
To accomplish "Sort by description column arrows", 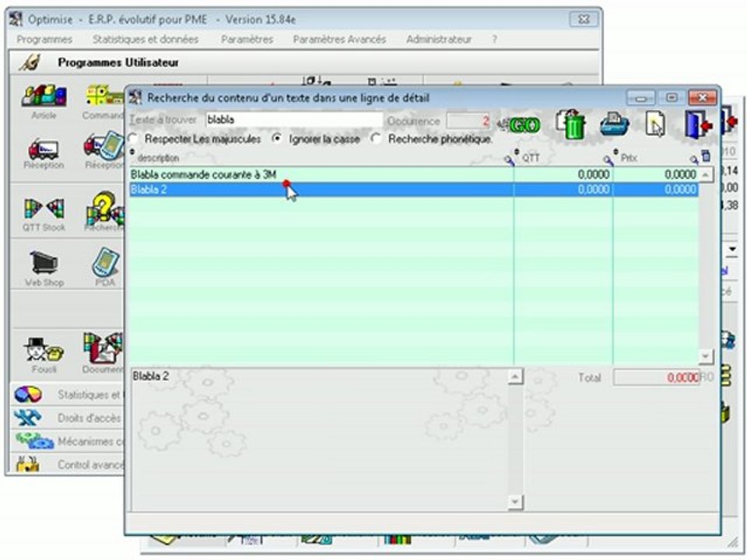I will [x=132, y=152].
